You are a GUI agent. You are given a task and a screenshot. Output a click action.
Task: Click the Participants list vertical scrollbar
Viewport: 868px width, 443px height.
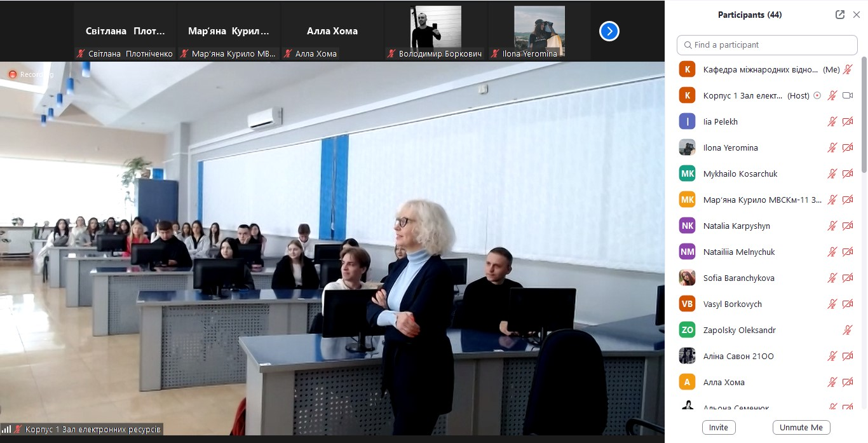tap(864, 114)
